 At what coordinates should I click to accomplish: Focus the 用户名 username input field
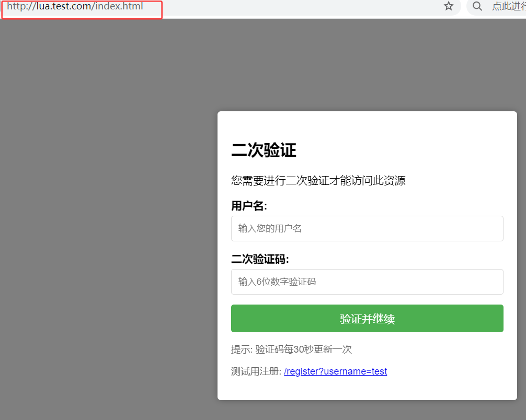(367, 228)
